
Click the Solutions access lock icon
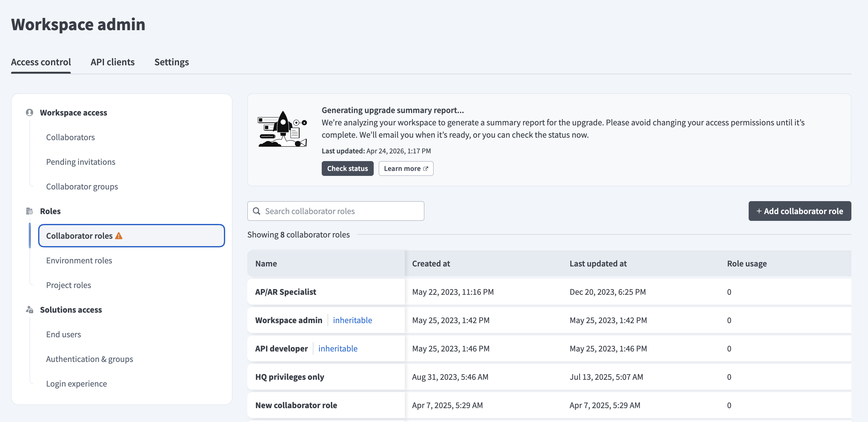point(29,310)
